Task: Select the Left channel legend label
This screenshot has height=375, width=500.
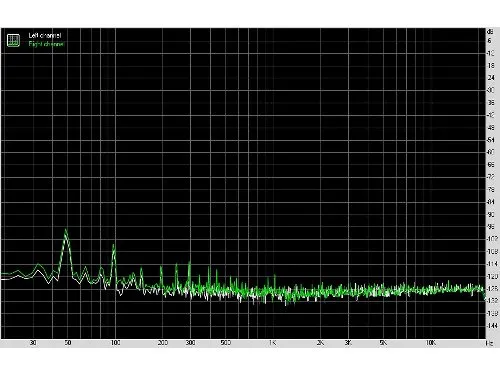Action: pyautogui.click(x=45, y=35)
